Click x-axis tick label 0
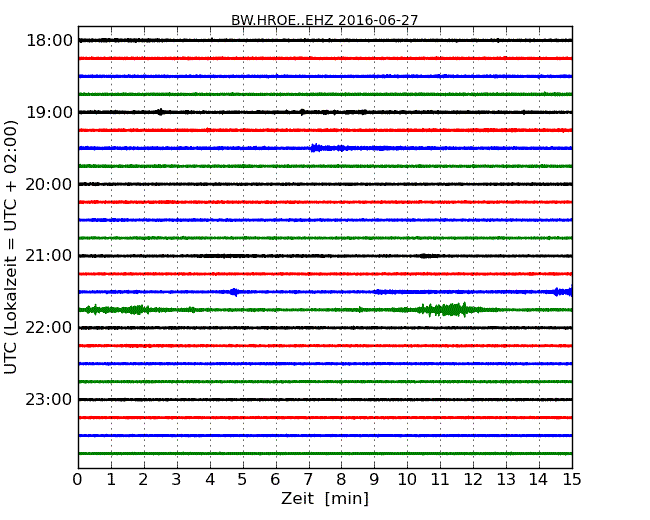650x520 pixels. 78,480
